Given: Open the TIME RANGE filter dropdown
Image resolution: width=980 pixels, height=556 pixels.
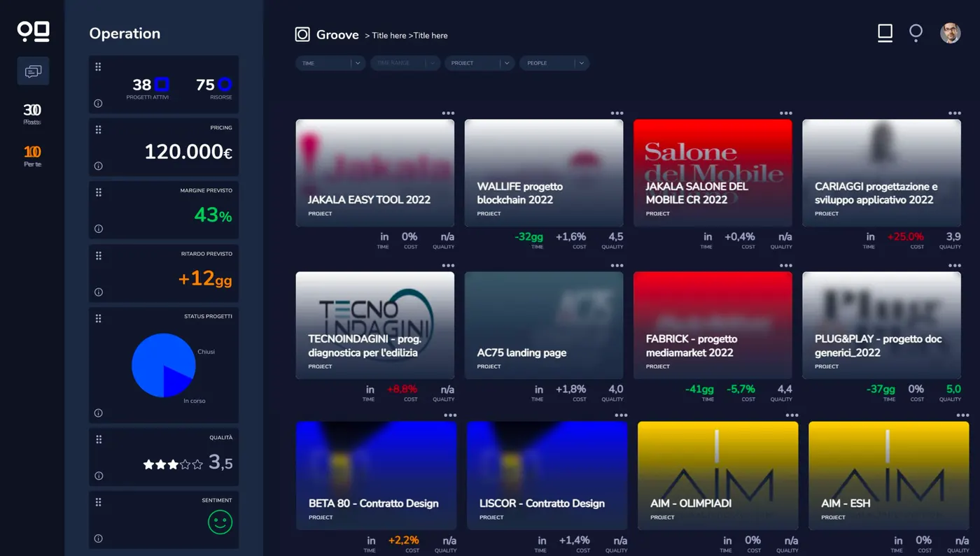Looking at the screenshot, I should tap(405, 63).
